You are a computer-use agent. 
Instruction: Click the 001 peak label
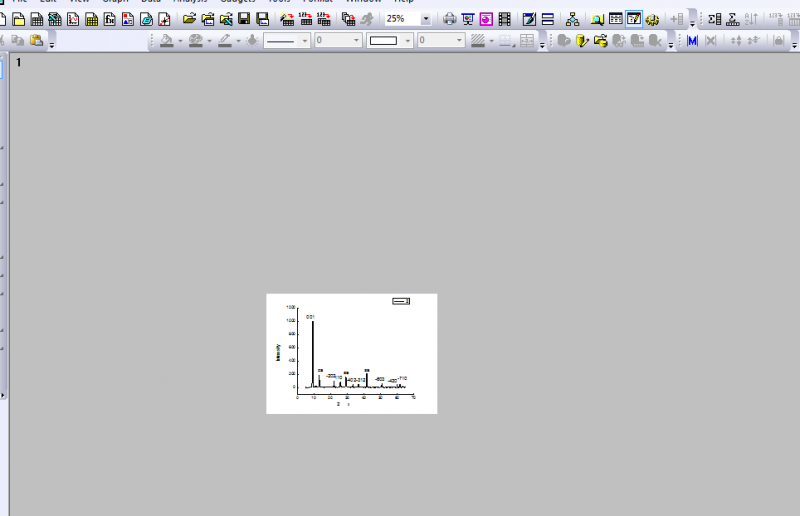[x=310, y=317]
